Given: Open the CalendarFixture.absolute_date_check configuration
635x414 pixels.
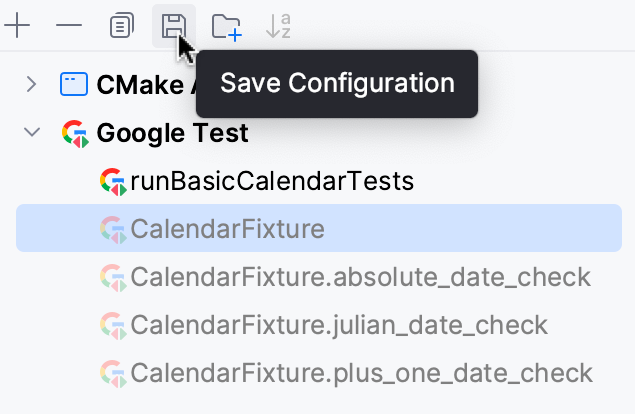Looking at the screenshot, I should tap(360, 277).
